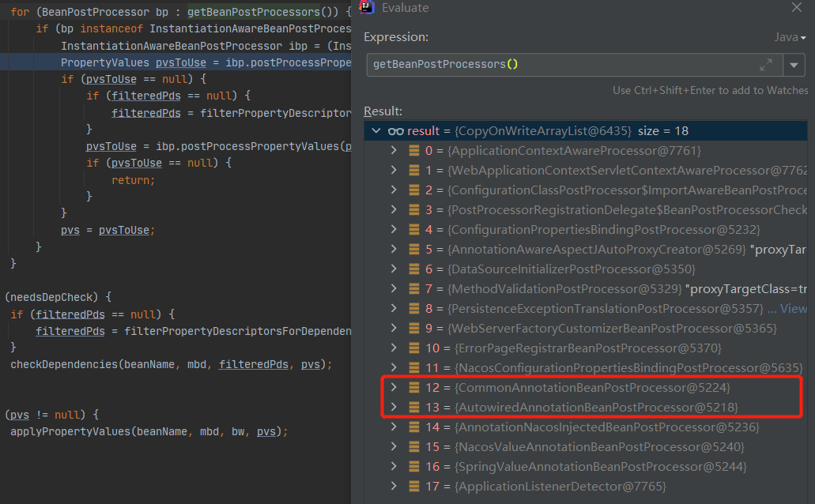This screenshot has height=504, width=815.
Task: Expand item 7 MethodValidationPostProcessor
Action: (x=394, y=288)
